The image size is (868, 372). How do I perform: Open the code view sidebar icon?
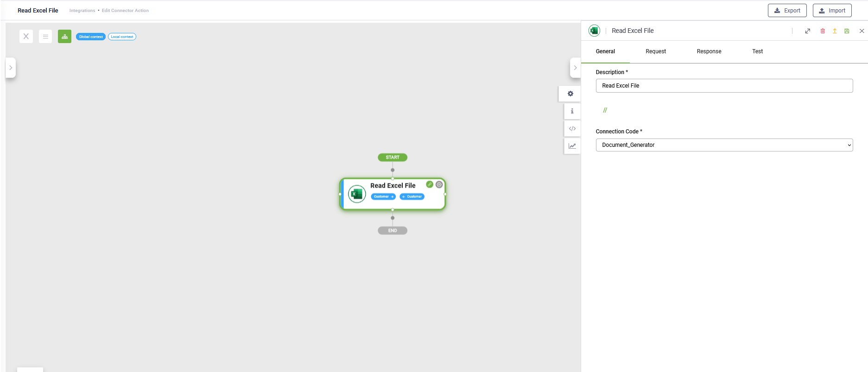[x=572, y=129]
